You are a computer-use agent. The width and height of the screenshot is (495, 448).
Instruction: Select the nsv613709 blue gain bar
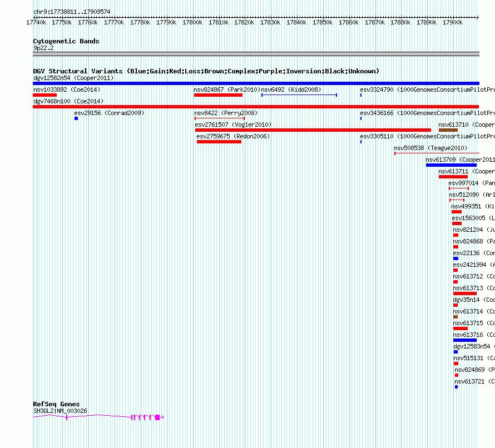(451, 165)
